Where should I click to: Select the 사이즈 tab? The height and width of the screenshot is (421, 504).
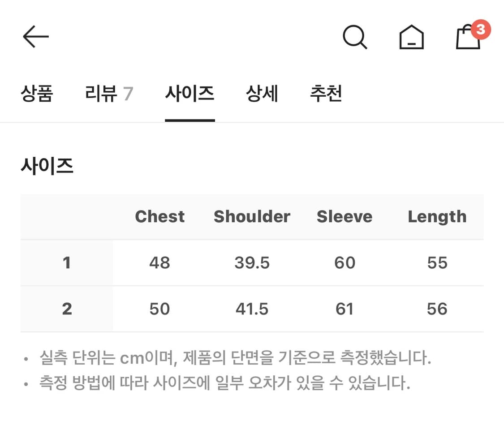coord(190,94)
